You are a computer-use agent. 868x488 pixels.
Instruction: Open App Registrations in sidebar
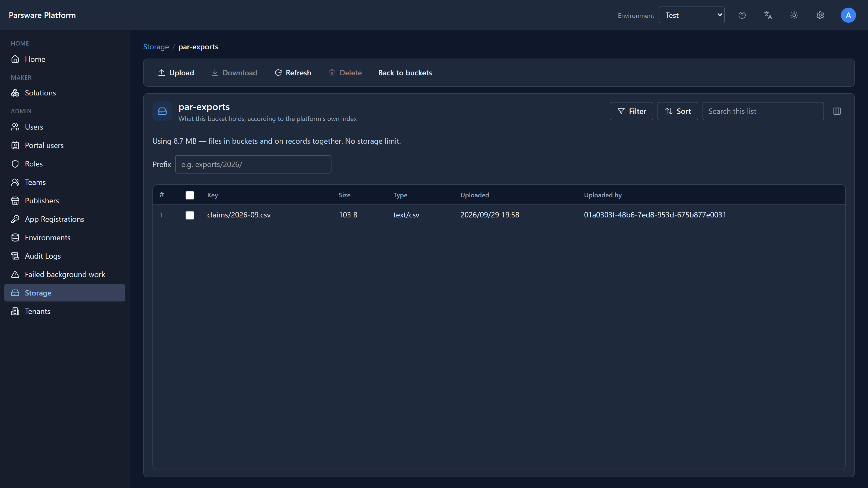[x=65, y=219]
